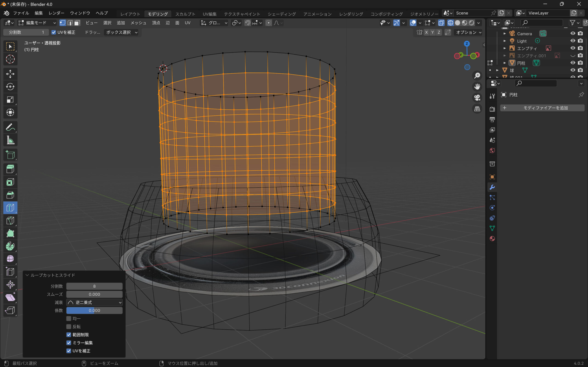The height and width of the screenshot is (367, 588).
Task: Hide the Camera object with eye icon
Action: [x=573, y=33]
